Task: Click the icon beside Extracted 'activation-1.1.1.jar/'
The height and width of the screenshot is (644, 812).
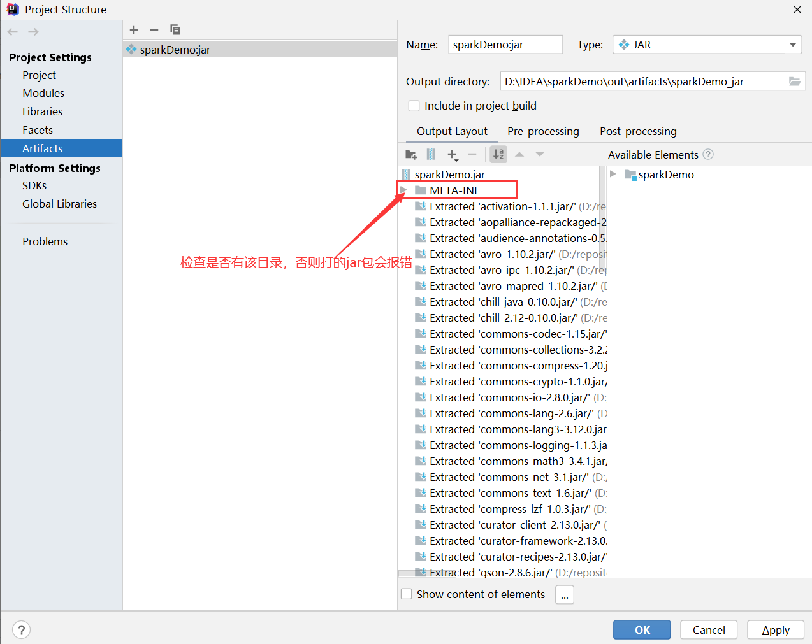Action: pos(421,206)
